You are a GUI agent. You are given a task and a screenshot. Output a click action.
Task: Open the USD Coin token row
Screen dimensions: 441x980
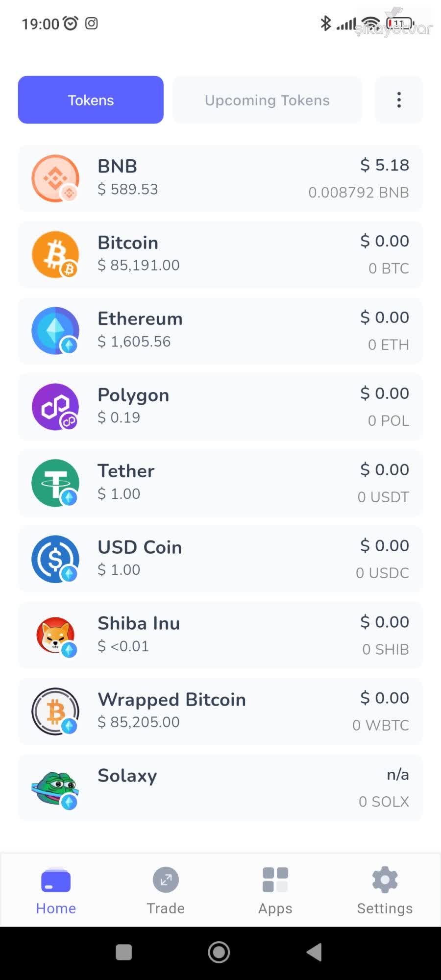220,559
